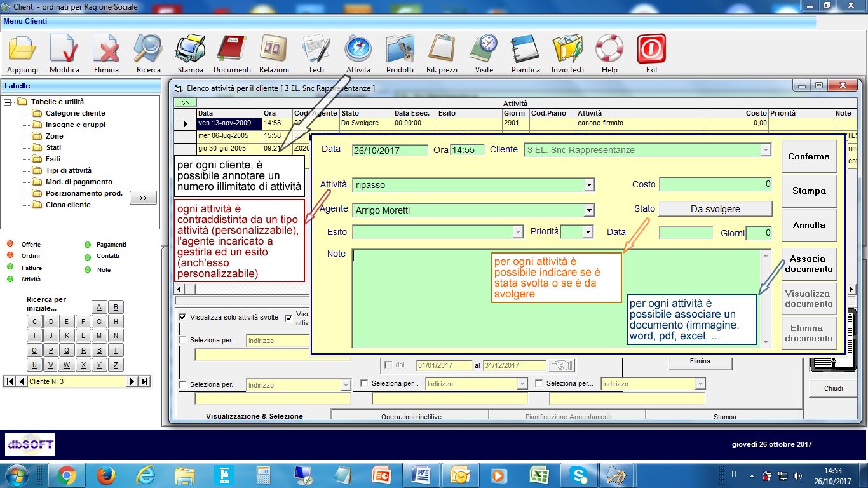Screen dimensions: 868x488
Task: Toggle the first Seleziona per... checkbox above Indirizzo
Action: [x=183, y=340]
